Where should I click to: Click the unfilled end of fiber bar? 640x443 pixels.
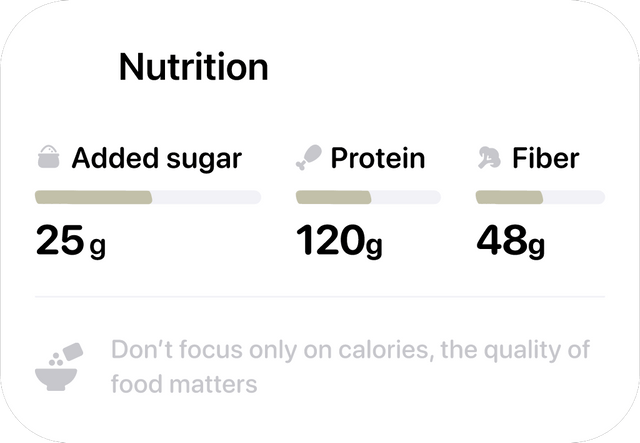(574, 197)
